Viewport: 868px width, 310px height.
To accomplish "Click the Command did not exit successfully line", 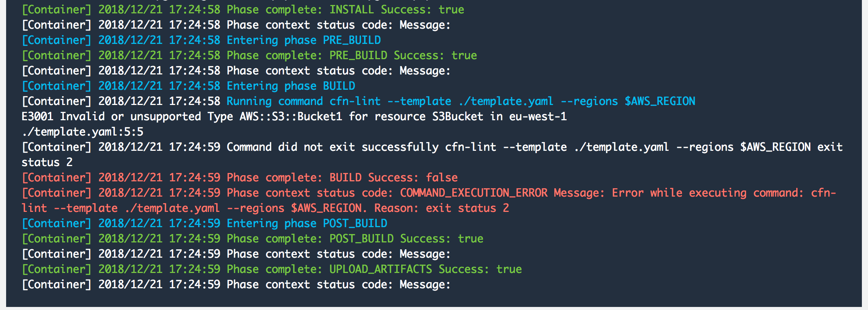I will point(432,147).
